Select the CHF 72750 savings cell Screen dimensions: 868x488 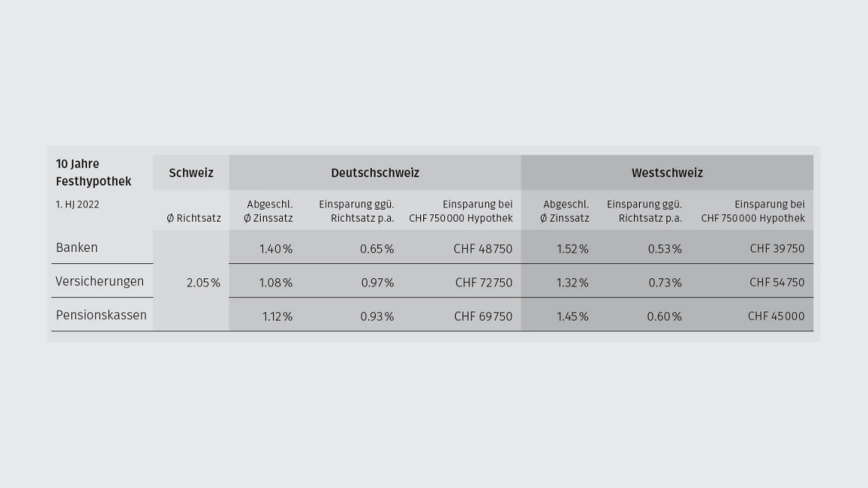coord(484,283)
